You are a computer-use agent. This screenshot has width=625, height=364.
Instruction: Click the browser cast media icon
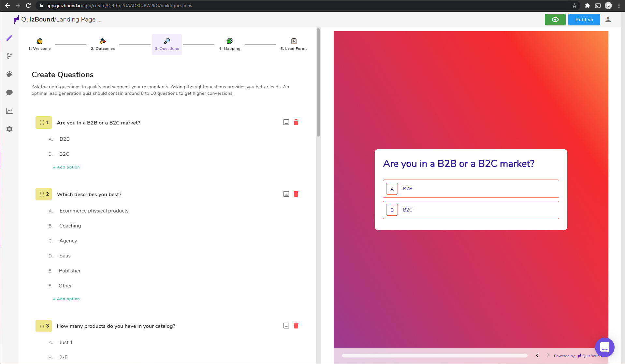pos(598,6)
